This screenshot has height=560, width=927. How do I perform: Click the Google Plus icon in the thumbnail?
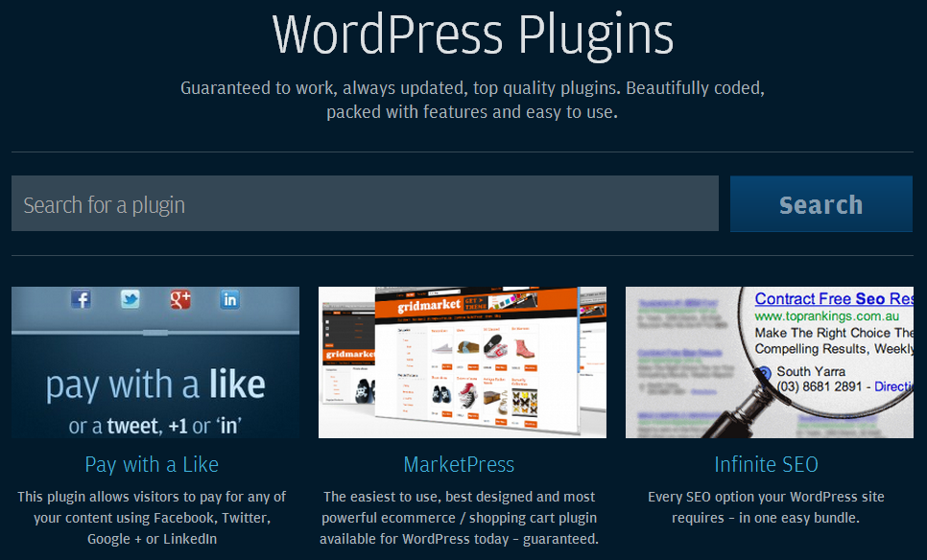tap(180, 299)
